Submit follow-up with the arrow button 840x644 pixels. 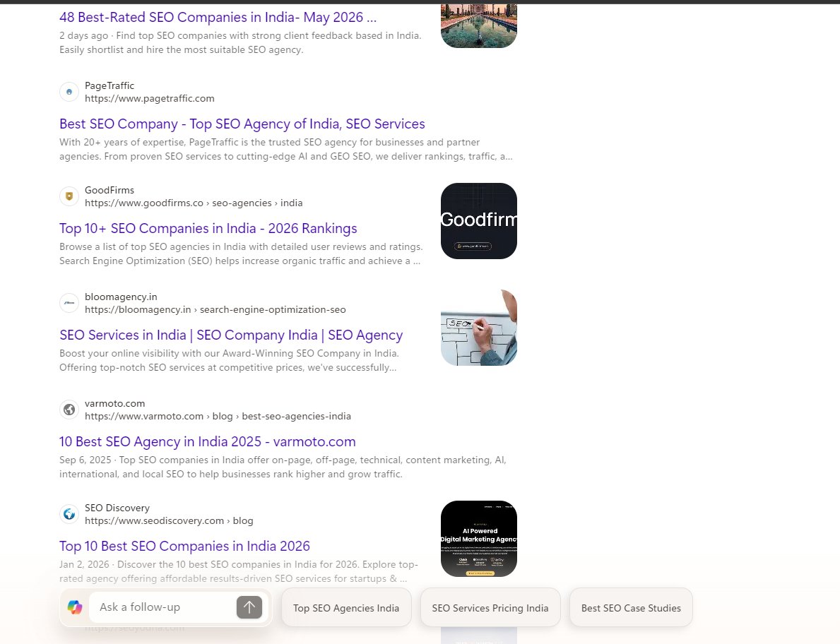tap(249, 607)
